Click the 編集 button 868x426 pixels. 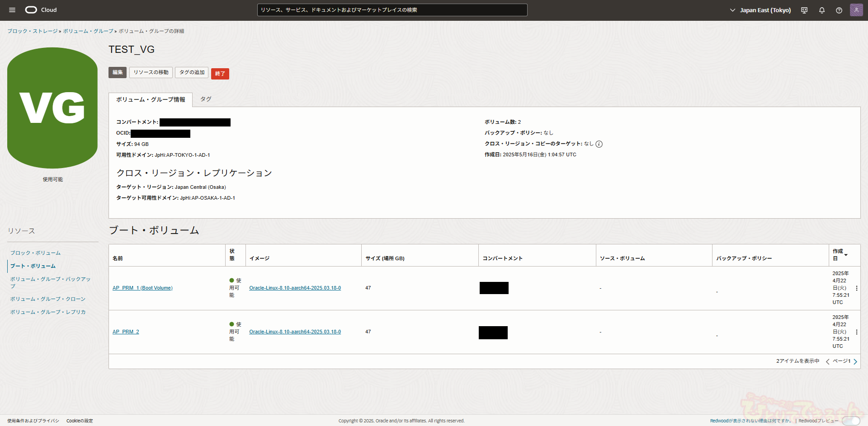118,72
